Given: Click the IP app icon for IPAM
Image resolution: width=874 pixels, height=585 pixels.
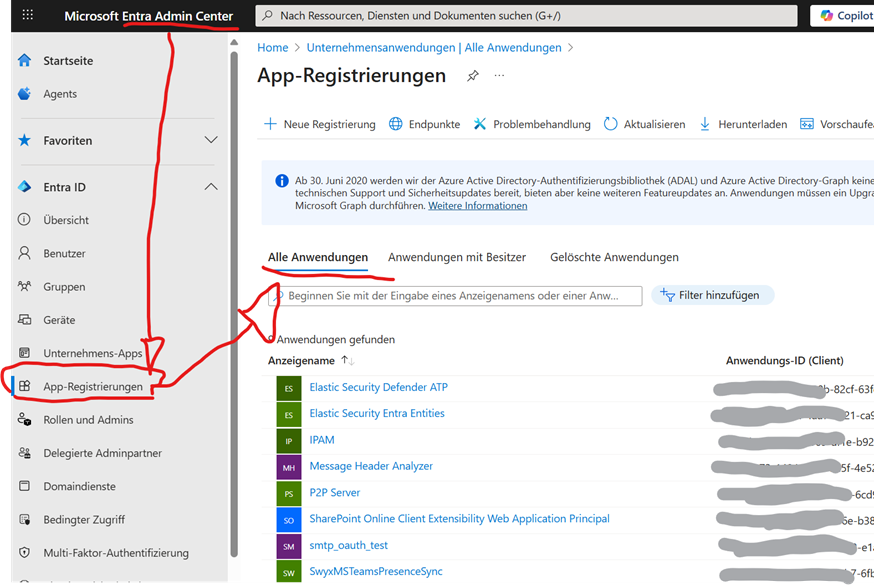Looking at the screenshot, I should (289, 441).
